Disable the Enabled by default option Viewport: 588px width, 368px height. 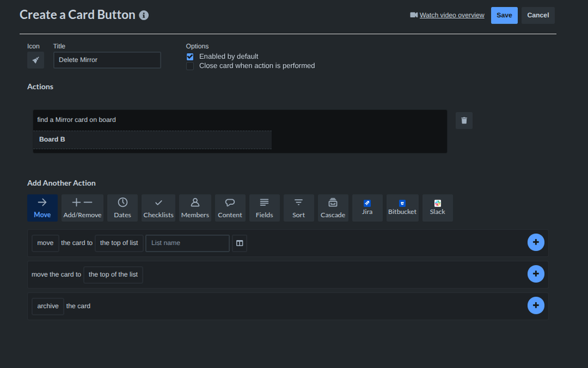click(190, 56)
